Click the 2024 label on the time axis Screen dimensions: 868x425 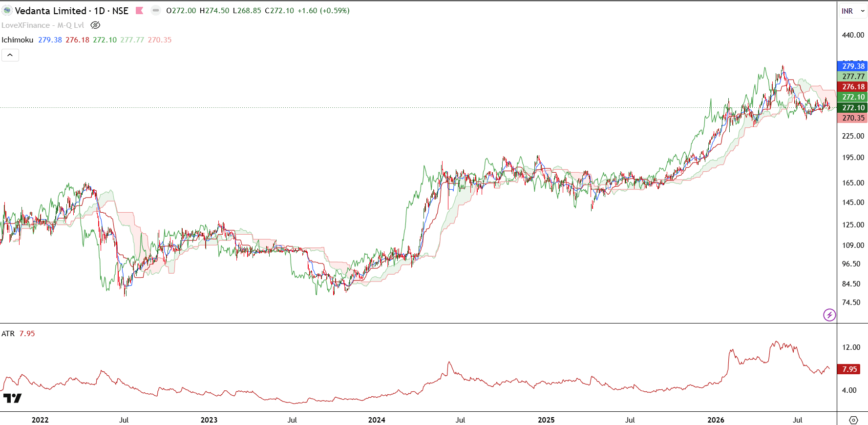(377, 420)
